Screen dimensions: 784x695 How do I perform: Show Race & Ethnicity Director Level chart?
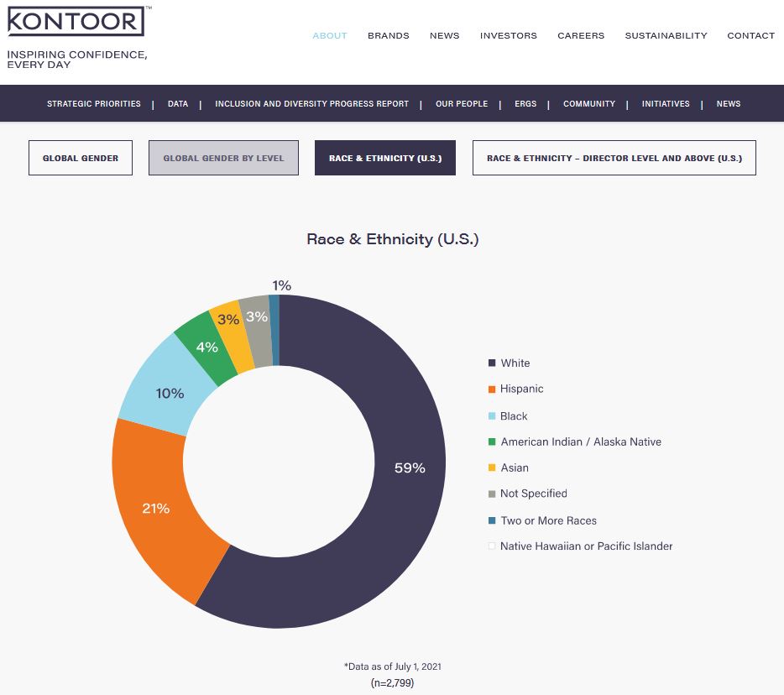(614, 158)
